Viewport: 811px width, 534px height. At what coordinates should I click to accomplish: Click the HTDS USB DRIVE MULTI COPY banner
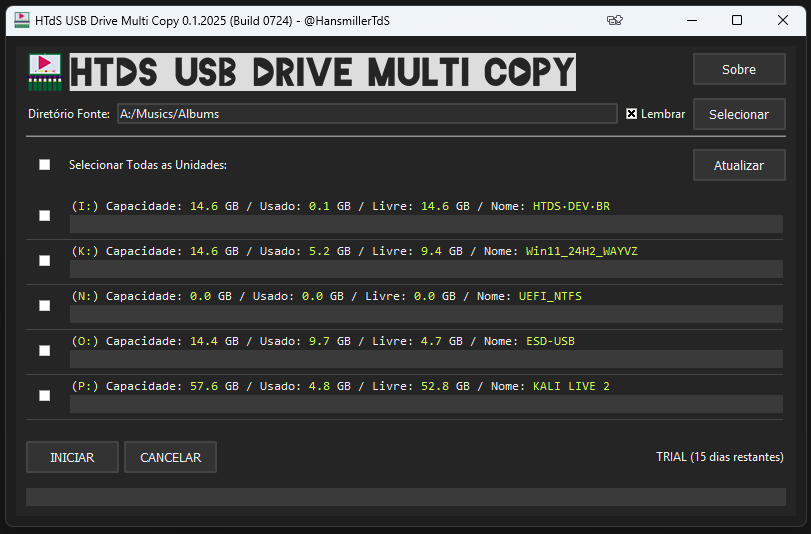[x=323, y=72]
